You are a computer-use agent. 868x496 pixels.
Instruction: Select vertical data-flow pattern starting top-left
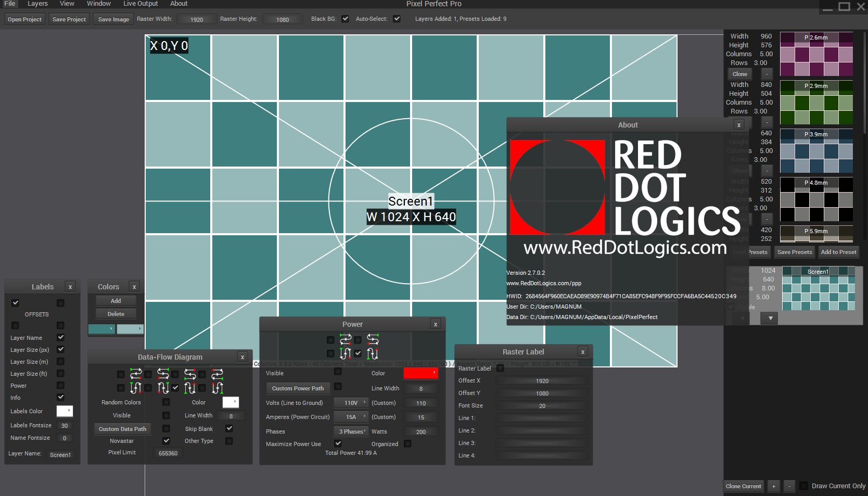136,388
